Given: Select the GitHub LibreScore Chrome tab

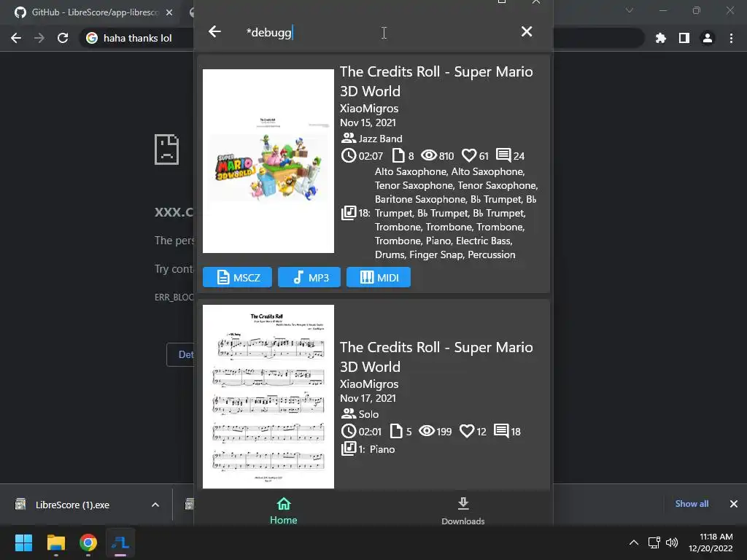Looking at the screenshot, I should (96, 12).
